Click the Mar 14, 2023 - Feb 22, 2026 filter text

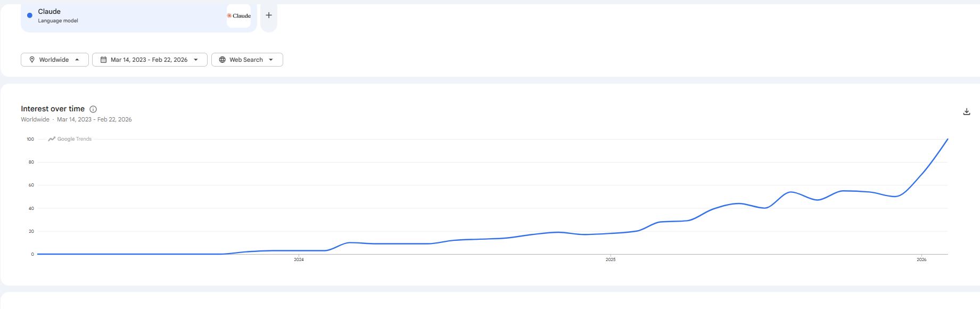pos(149,60)
